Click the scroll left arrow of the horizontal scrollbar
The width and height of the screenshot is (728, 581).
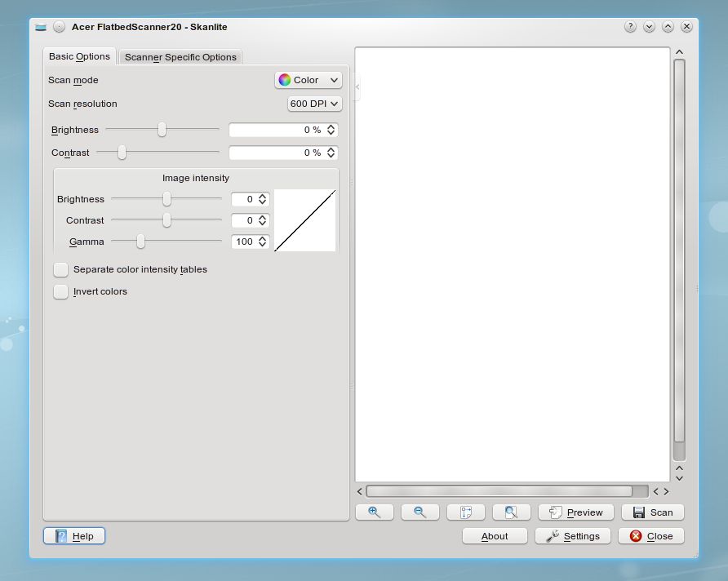tap(359, 491)
